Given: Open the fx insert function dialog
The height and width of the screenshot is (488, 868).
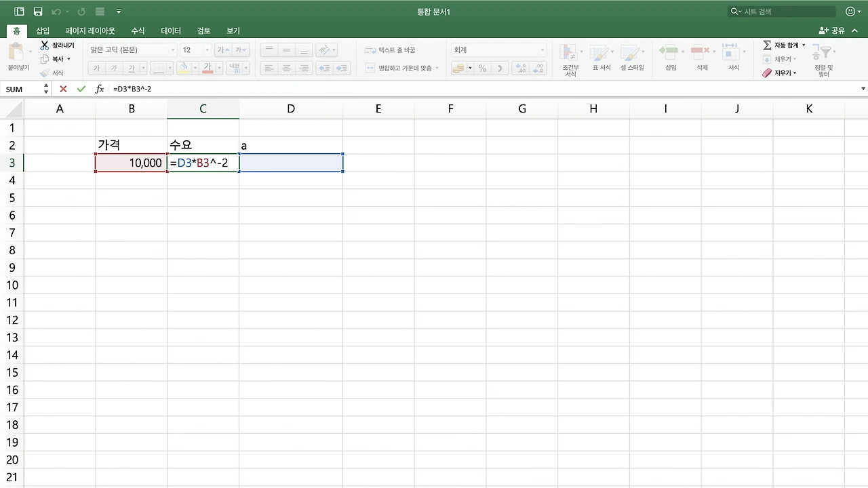Looking at the screenshot, I should [100, 89].
